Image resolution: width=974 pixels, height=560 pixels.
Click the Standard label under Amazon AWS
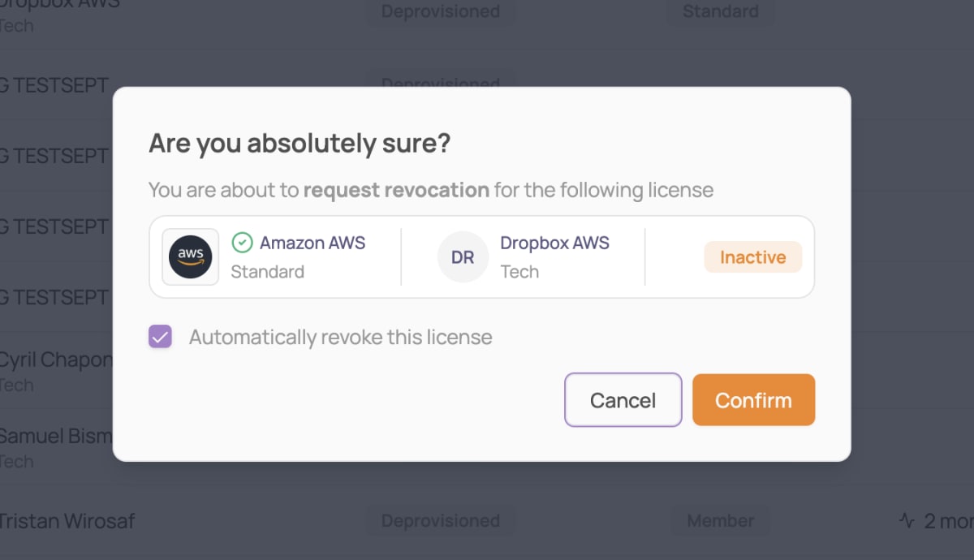click(268, 272)
